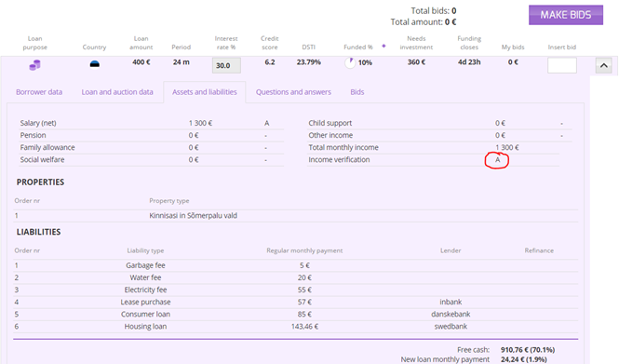Click the interest rate 30.0 field

(x=226, y=65)
